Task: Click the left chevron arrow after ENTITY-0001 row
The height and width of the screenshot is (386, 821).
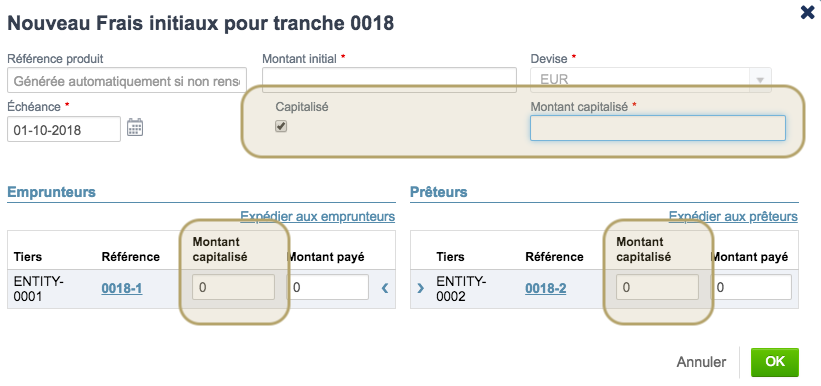Action: (385, 288)
